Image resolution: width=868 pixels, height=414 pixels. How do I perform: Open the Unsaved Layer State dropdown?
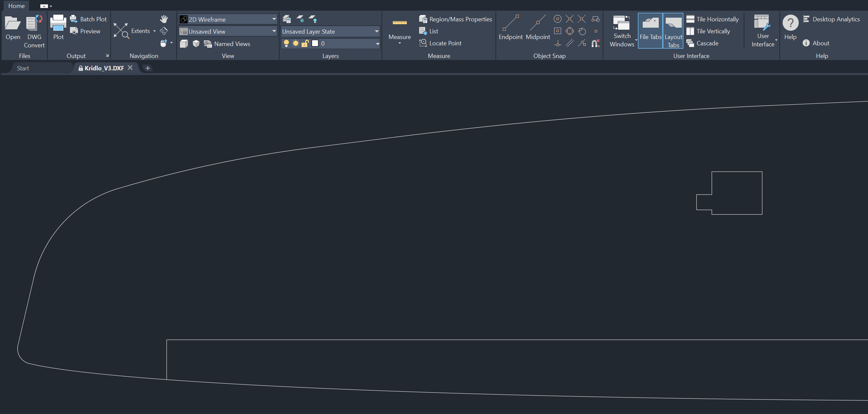tap(377, 31)
